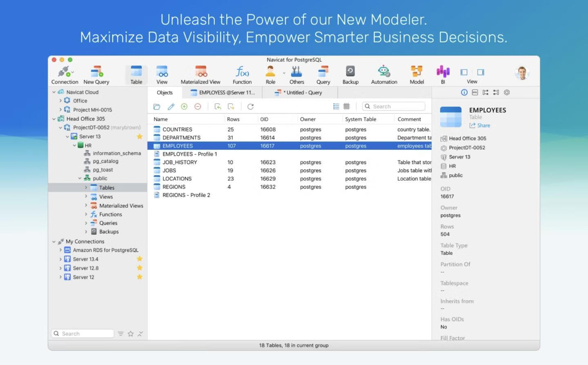Toggle favorite star for Server 12.8
Screen dimensions: 588x365
(140, 268)
